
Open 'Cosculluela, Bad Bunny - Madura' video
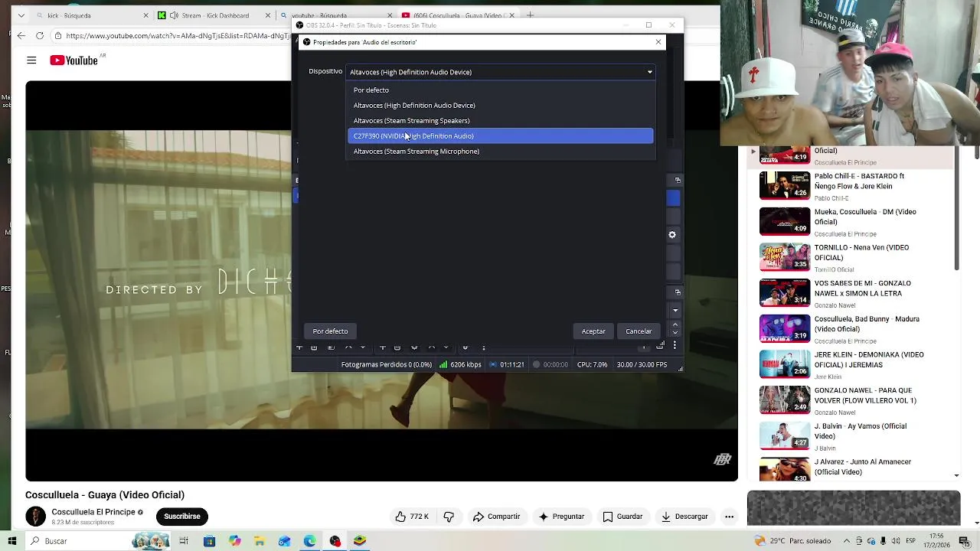pyautogui.click(x=867, y=324)
